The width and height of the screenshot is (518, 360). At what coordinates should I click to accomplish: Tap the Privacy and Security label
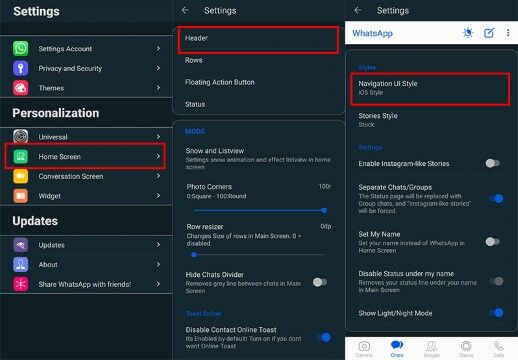coord(70,68)
